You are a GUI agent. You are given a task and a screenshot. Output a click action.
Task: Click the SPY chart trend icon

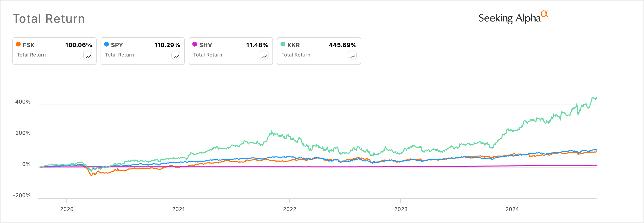176,55
